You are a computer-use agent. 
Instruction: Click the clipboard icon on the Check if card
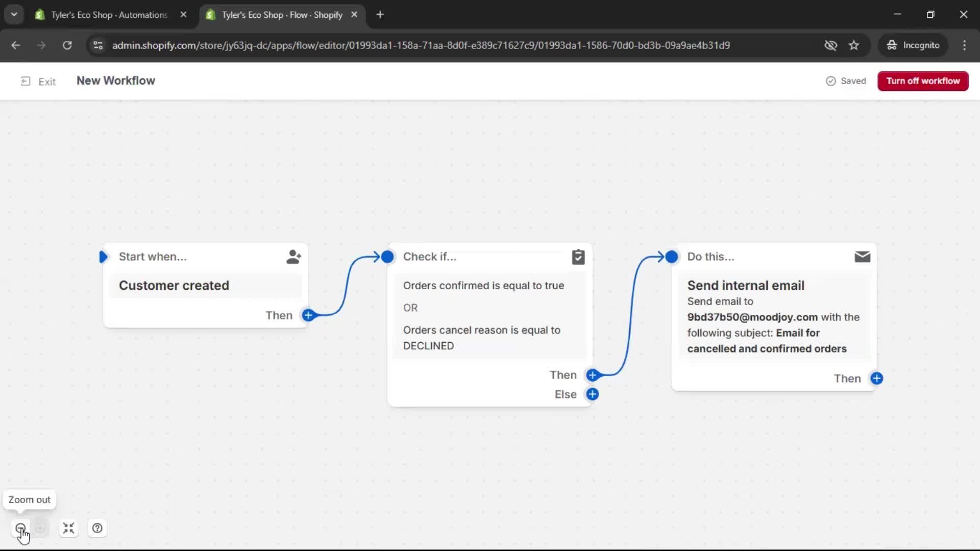pos(578,257)
